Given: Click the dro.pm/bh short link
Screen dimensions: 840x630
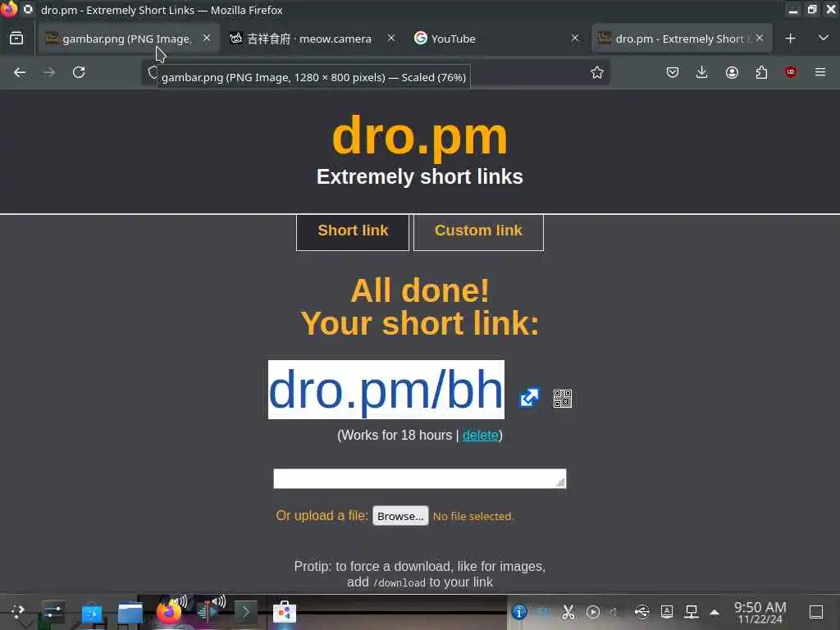Looking at the screenshot, I should click(386, 390).
